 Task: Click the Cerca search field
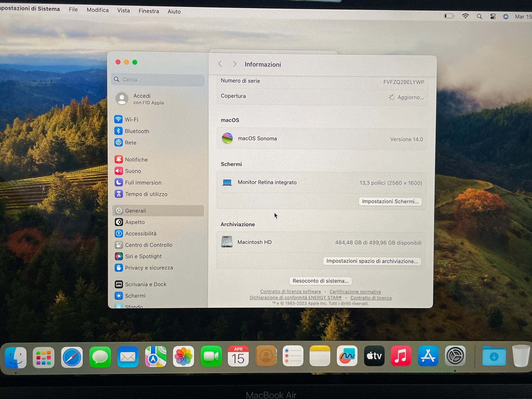(158, 80)
